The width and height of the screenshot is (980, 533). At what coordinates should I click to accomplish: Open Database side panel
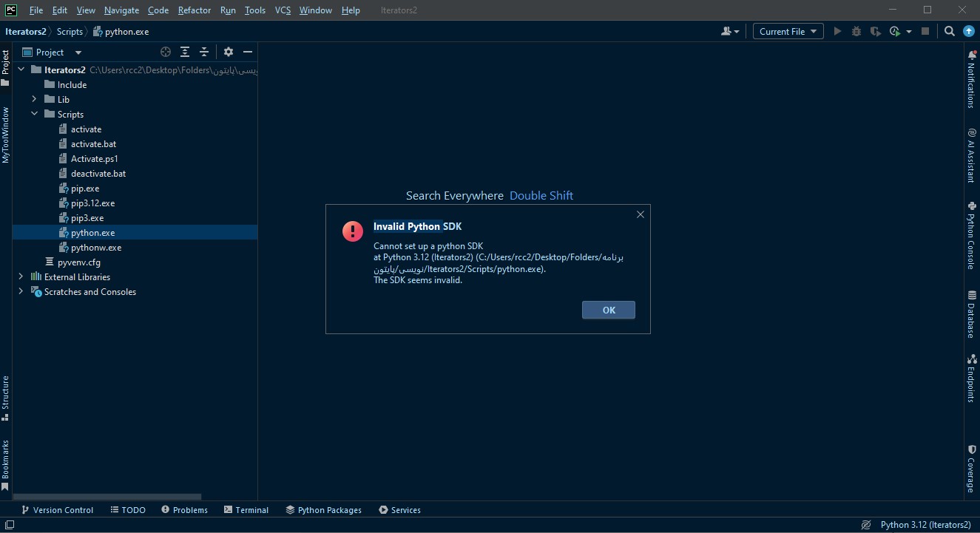click(971, 314)
